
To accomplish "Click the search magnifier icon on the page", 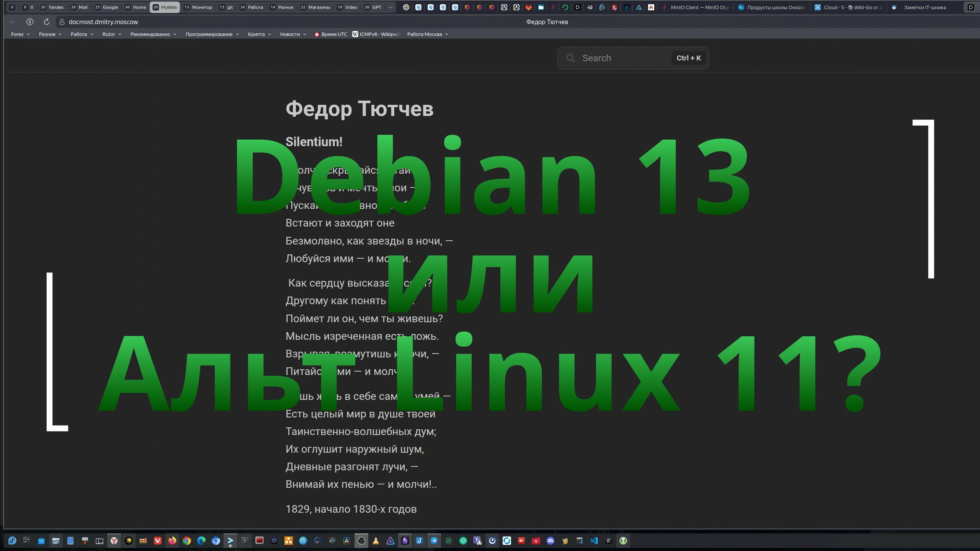I will 571,58.
